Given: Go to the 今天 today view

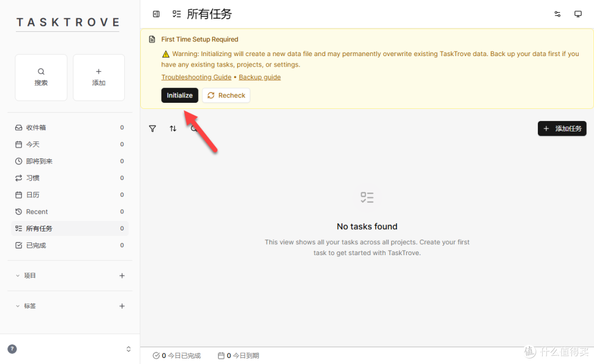Looking at the screenshot, I should pos(70,144).
